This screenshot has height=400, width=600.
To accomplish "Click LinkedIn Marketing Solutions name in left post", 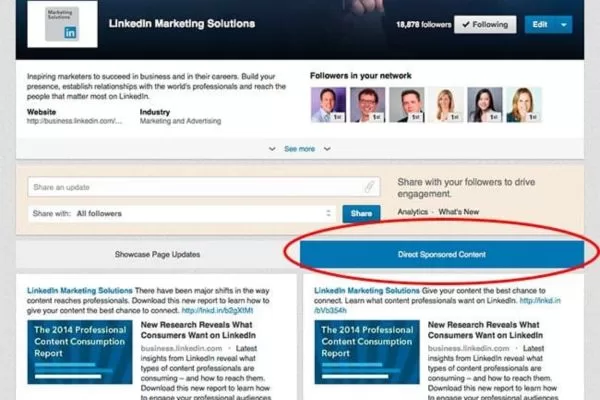I will click(x=80, y=291).
